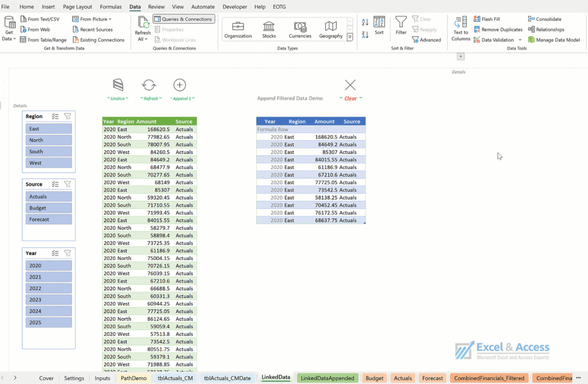Toggle multi-select on Region slicer
588x384 pixels.
pos(55,117)
